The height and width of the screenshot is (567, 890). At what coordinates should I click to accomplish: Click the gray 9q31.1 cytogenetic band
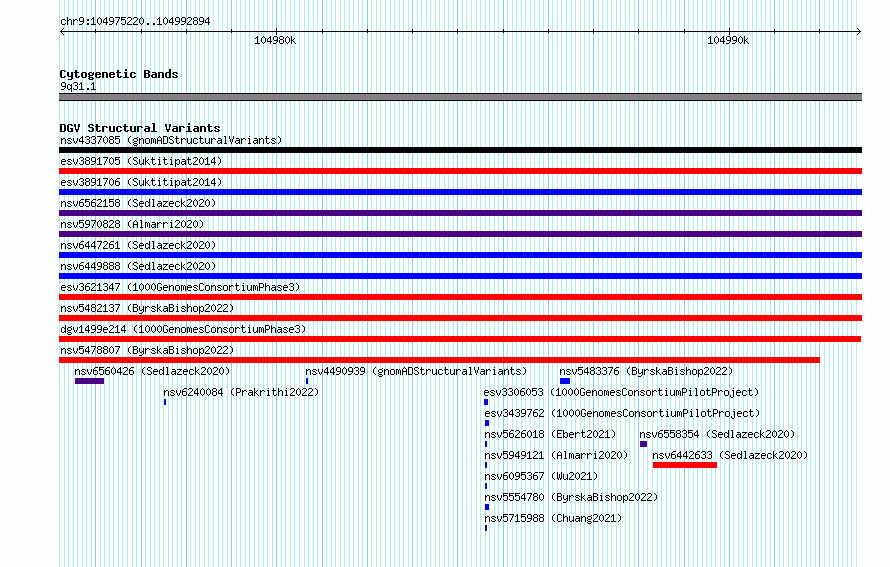tap(460, 97)
